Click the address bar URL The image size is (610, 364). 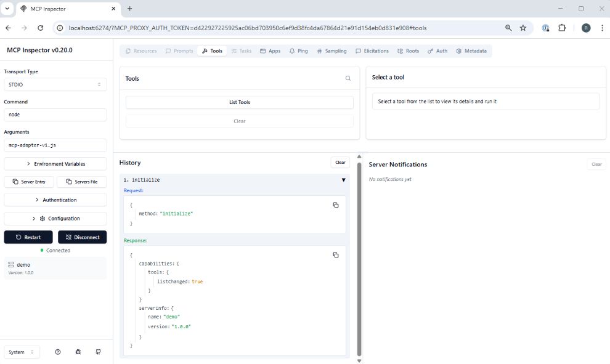248,28
